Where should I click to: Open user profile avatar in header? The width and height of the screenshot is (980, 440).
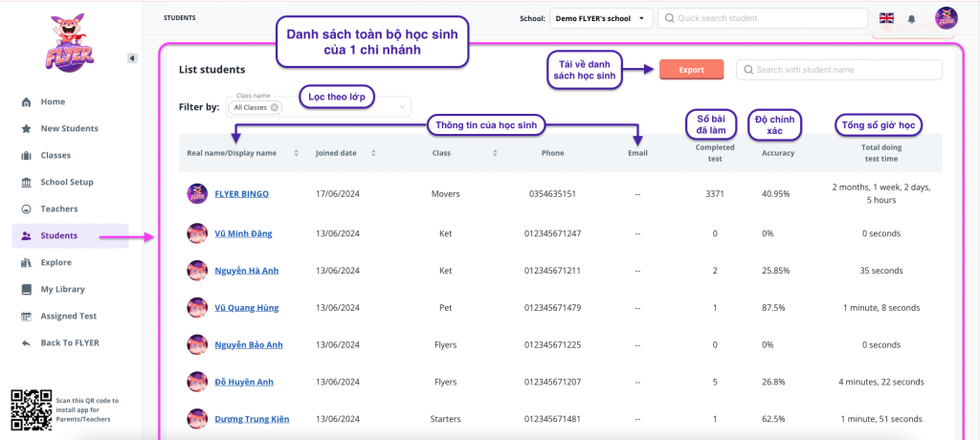[x=946, y=18]
